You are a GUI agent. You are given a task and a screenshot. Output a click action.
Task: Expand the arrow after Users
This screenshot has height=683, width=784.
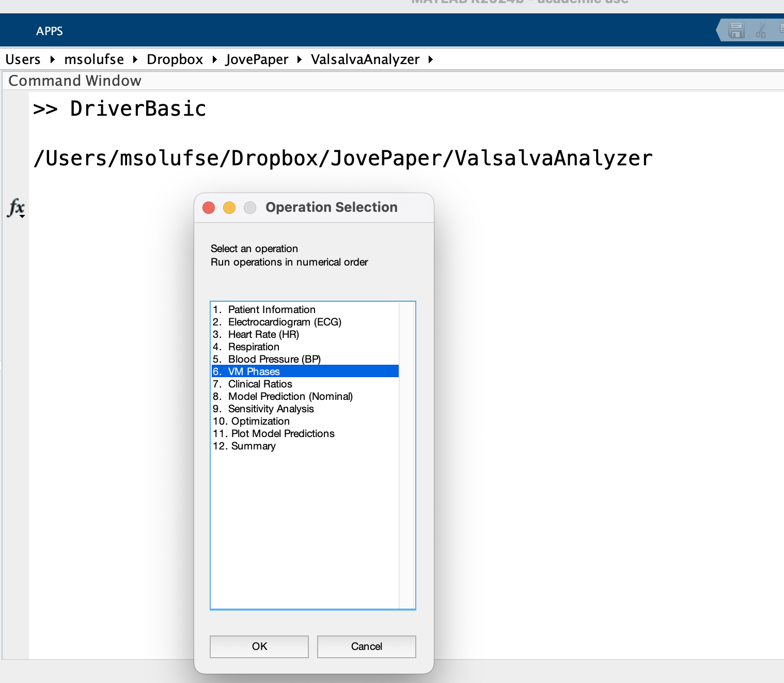click(x=52, y=59)
